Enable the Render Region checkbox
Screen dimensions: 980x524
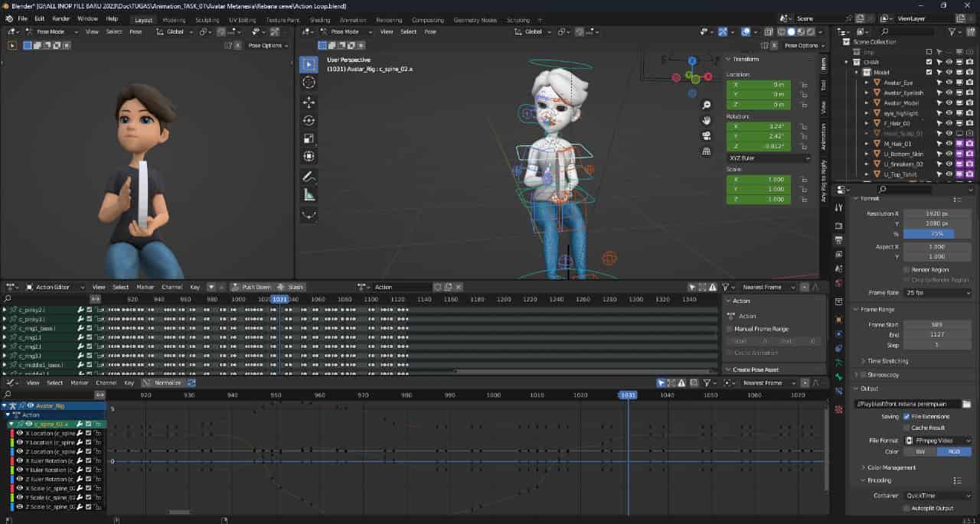(907, 269)
